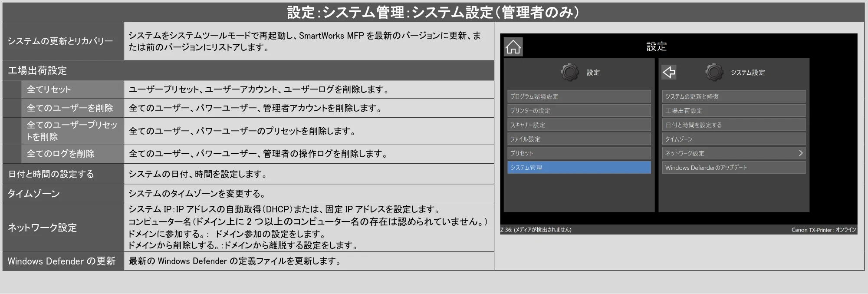Click table cell システムの更新とリカバリー
868x294 pixels.
[x=63, y=41]
